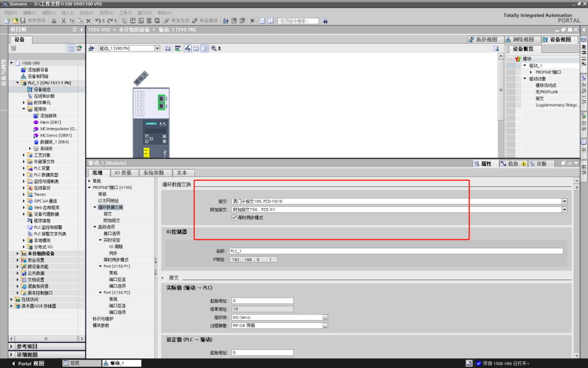This screenshot has width=588, height=368.
Task: Click the undo arrow icon
Action: [x=98, y=21]
